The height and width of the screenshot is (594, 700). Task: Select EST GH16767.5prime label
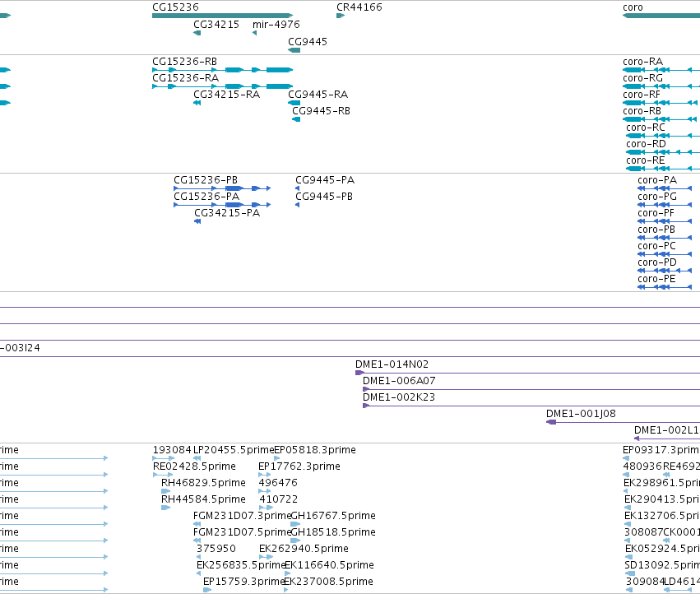[333, 517]
